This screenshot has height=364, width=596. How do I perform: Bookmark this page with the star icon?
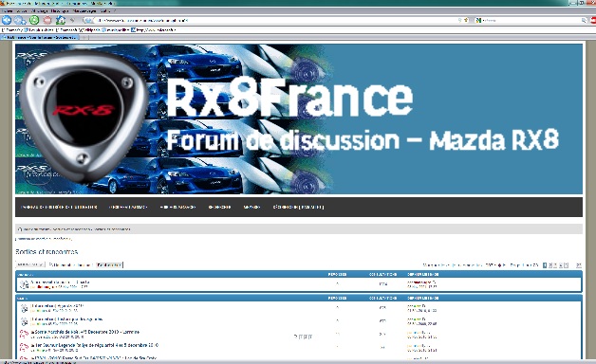[466, 20]
